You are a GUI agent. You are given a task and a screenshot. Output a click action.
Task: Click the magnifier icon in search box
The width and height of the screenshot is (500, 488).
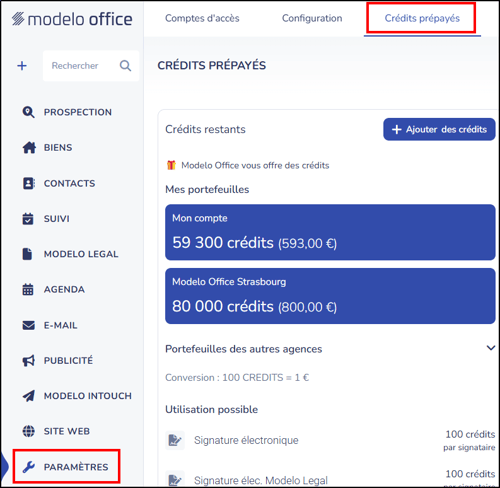pyautogui.click(x=125, y=66)
